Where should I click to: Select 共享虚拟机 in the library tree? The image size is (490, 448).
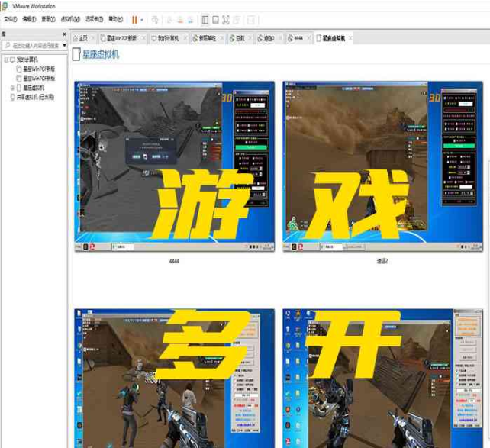pyautogui.click(x=33, y=97)
